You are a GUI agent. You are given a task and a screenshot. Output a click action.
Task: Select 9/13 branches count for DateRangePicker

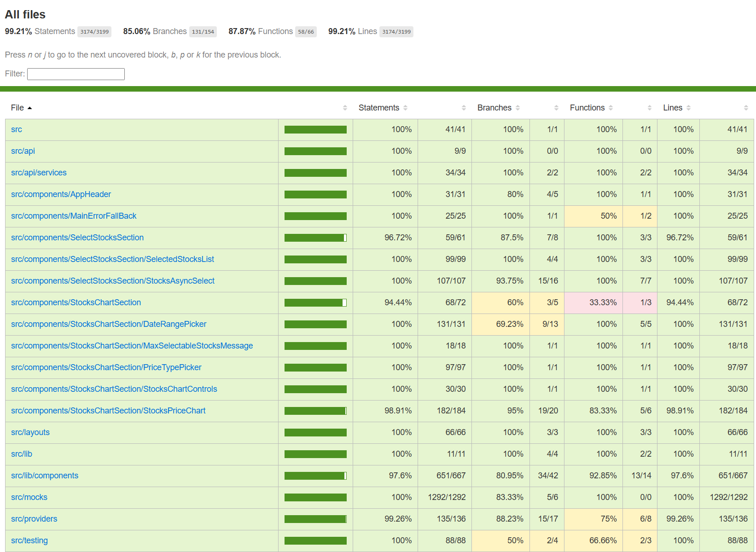click(547, 324)
